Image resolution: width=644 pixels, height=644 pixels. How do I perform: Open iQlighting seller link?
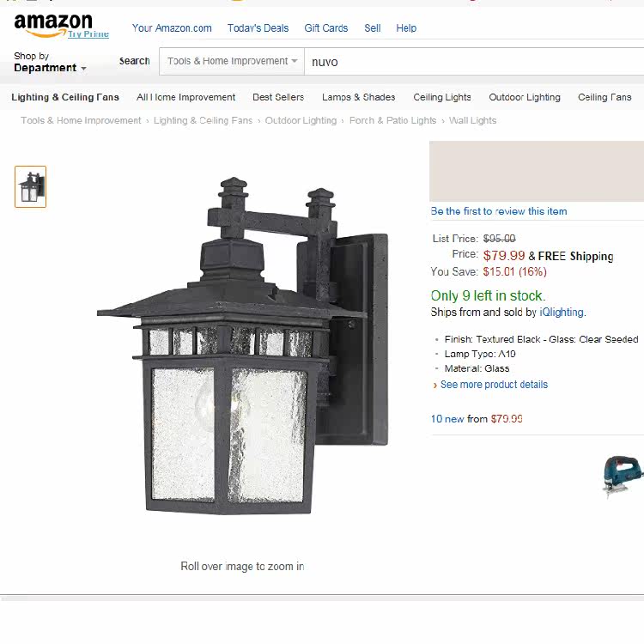562,313
